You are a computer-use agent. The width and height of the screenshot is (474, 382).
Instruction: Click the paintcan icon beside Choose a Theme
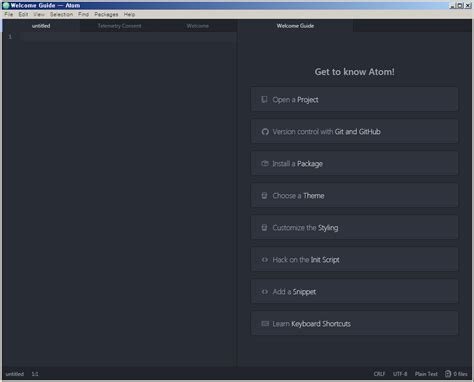point(264,195)
